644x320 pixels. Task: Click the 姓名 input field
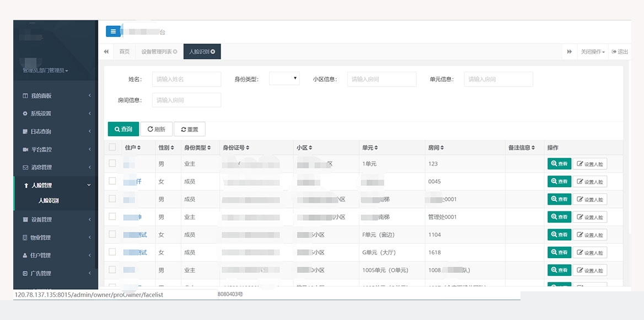tap(186, 79)
